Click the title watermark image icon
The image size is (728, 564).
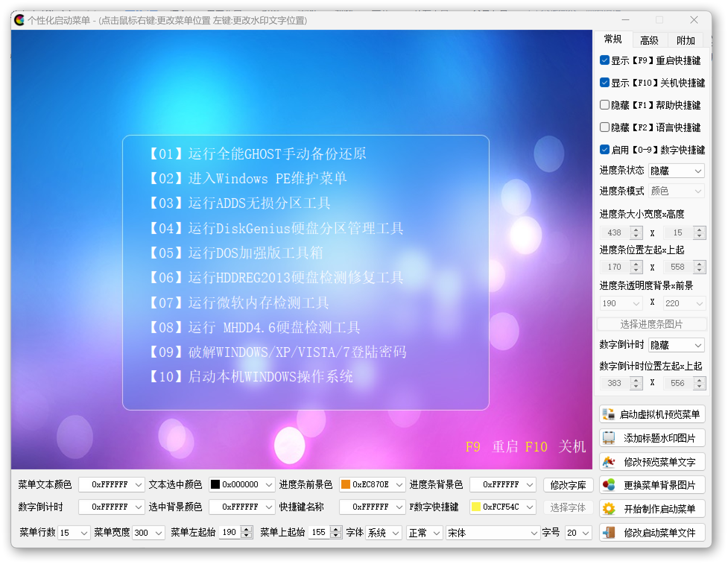[x=608, y=438]
